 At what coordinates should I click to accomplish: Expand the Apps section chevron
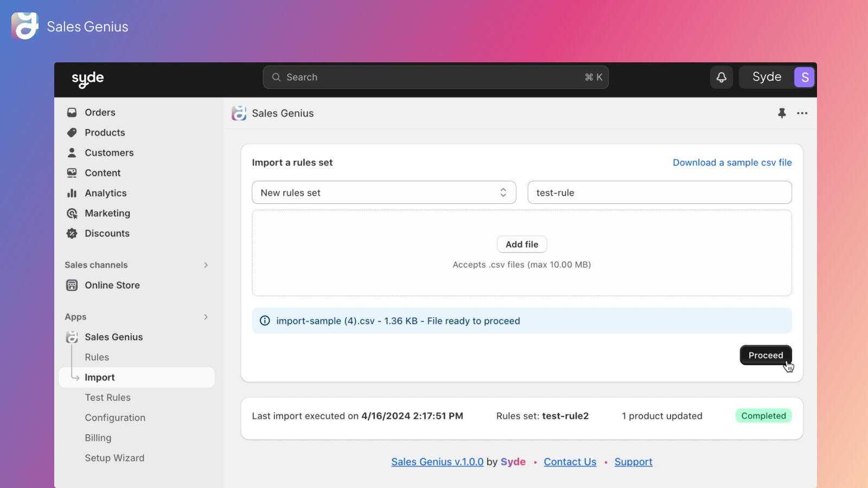click(x=206, y=317)
